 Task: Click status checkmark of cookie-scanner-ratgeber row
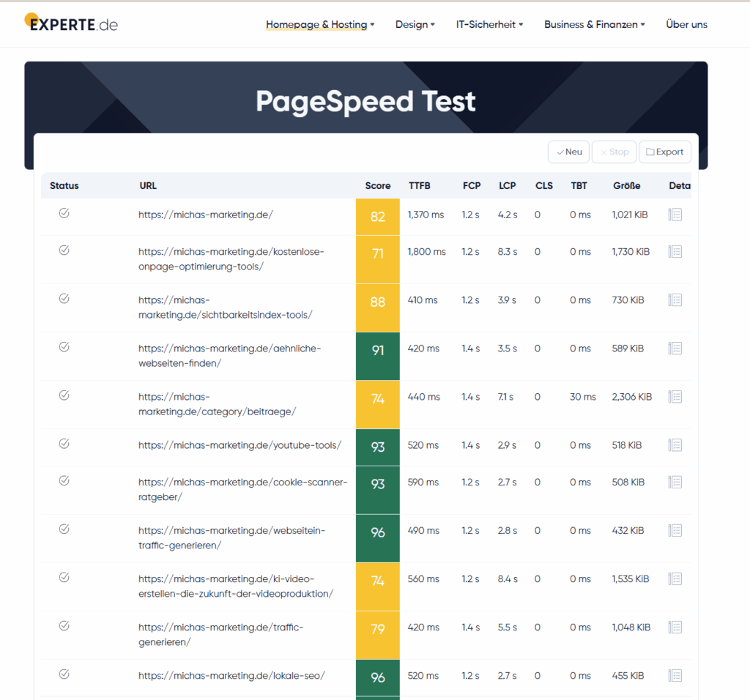[x=64, y=480]
